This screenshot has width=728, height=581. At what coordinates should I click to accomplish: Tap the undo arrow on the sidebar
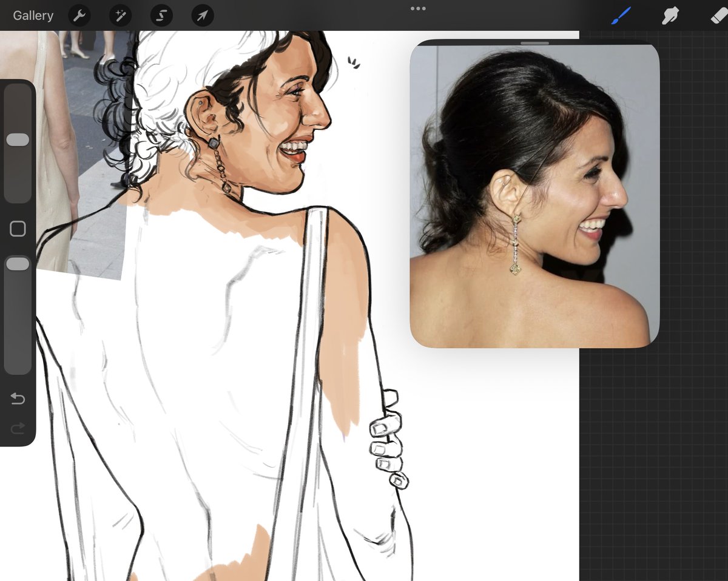coord(18,398)
